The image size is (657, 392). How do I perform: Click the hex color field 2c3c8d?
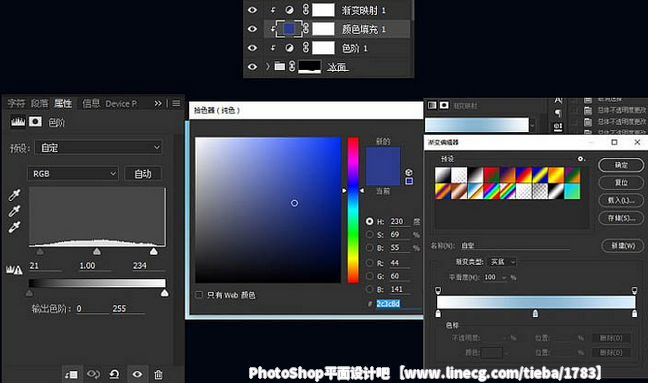(x=398, y=304)
